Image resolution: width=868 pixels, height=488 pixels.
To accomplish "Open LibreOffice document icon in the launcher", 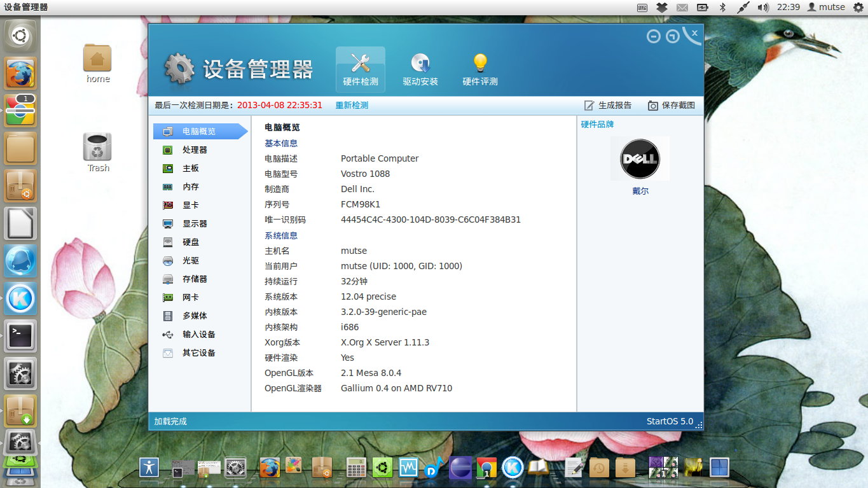I will click(20, 223).
